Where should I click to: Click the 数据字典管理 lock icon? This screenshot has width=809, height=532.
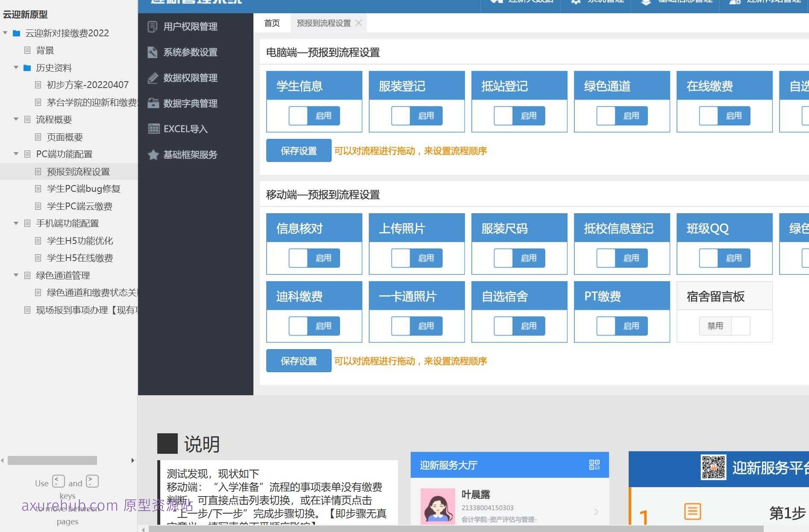(153, 103)
